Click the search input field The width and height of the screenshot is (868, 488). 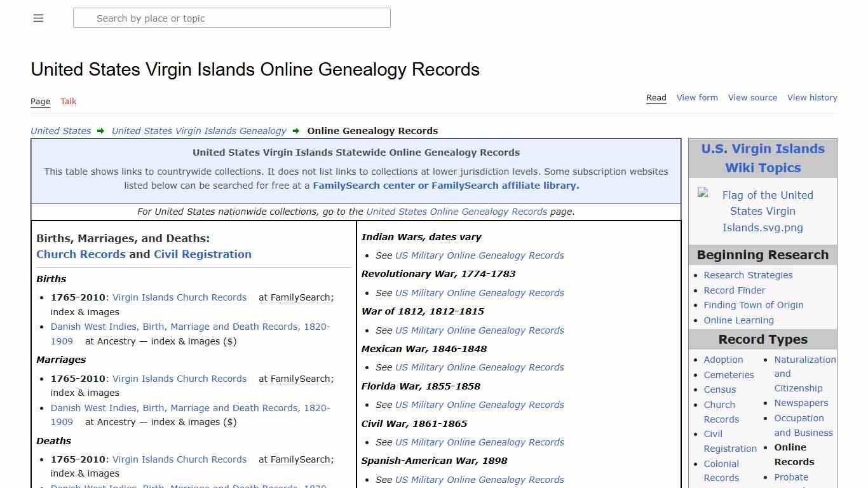point(232,18)
